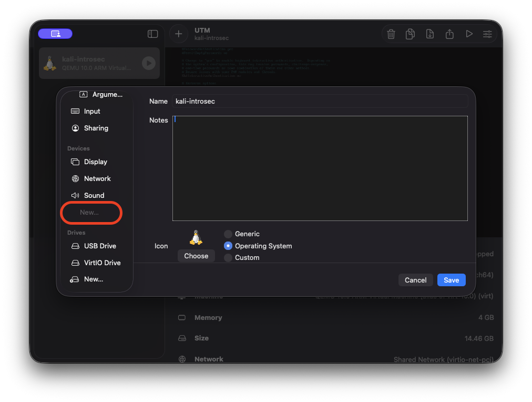The image size is (532, 402).
Task: Open the Display device settings
Action: pyautogui.click(x=95, y=162)
